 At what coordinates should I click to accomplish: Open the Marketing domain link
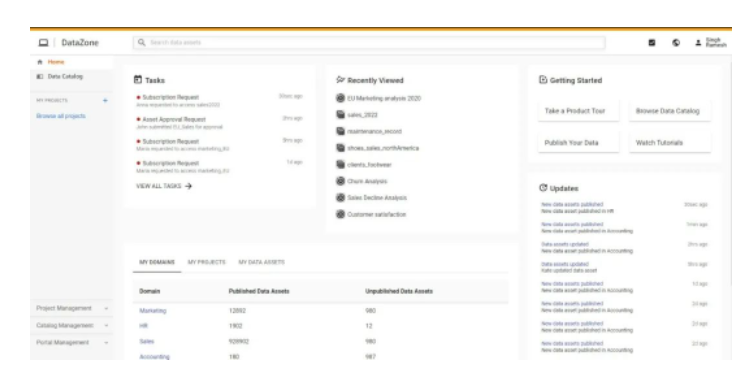pyautogui.click(x=153, y=311)
